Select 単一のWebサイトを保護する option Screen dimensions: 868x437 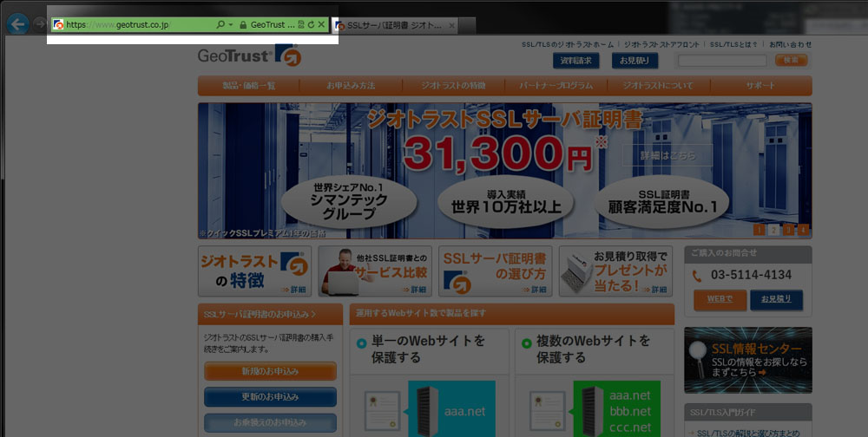tap(427, 349)
